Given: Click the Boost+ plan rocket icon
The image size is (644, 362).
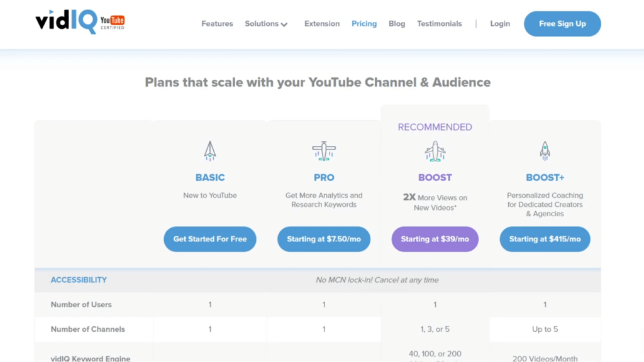Looking at the screenshot, I should click(x=545, y=151).
